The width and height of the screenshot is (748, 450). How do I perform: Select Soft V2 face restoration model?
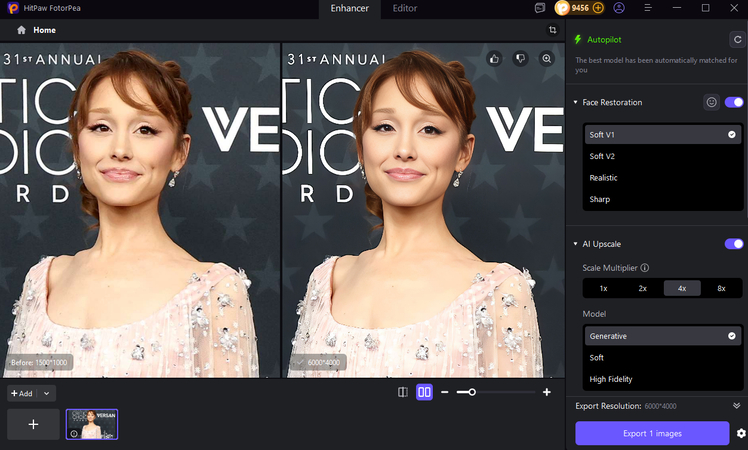coord(663,156)
